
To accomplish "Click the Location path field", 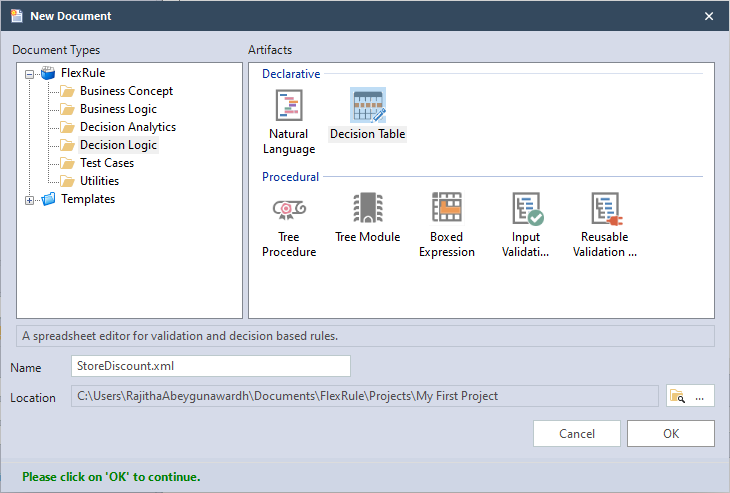I will 365,396.
